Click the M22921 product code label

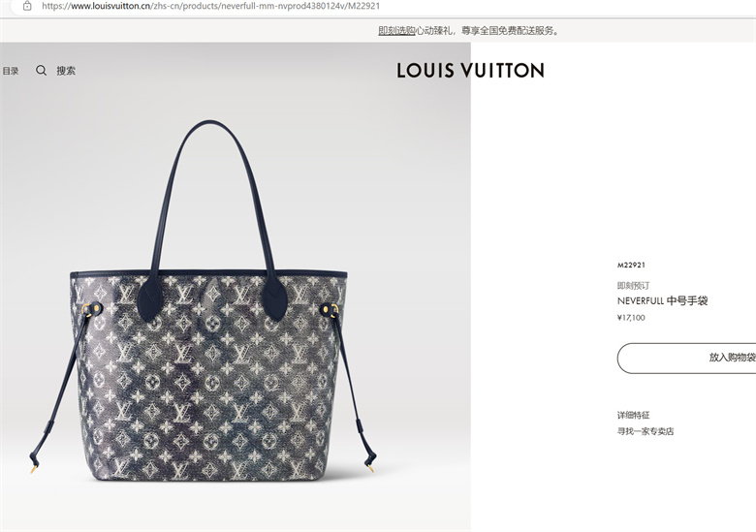631,266
